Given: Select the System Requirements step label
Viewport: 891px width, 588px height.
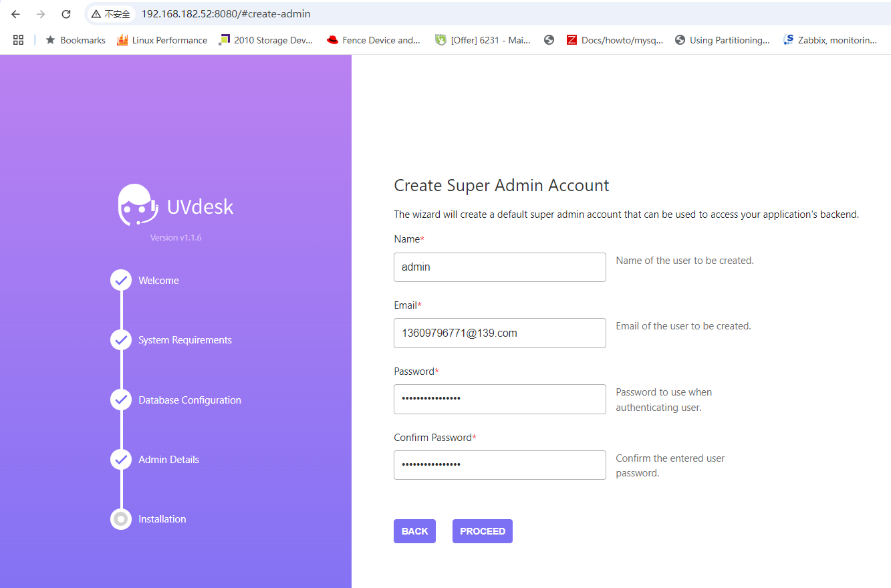Looking at the screenshot, I should tap(185, 340).
